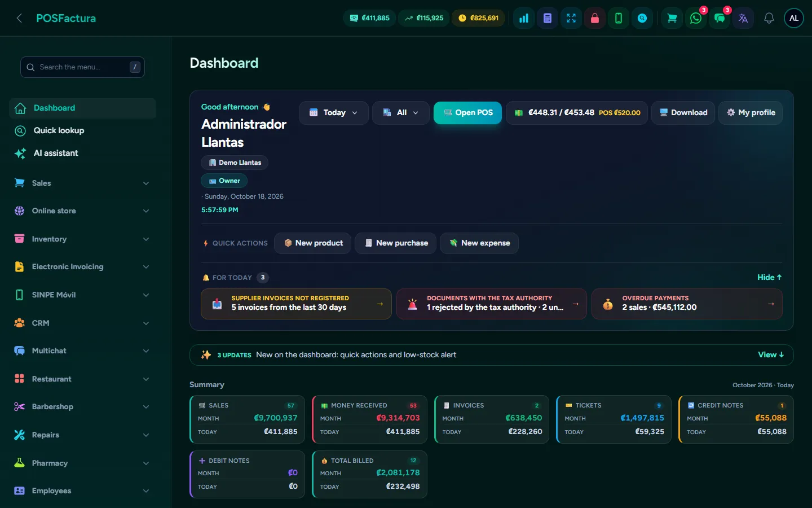Click the €411,885 sales pill
The image size is (812, 508).
coord(370,18)
